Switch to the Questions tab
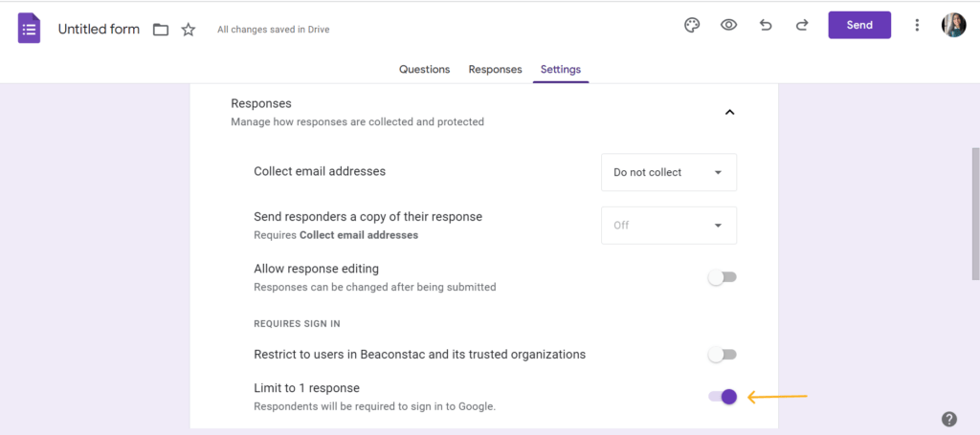The width and height of the screenshot is (980, 435). pyautogui.click(x=424, y=69)
